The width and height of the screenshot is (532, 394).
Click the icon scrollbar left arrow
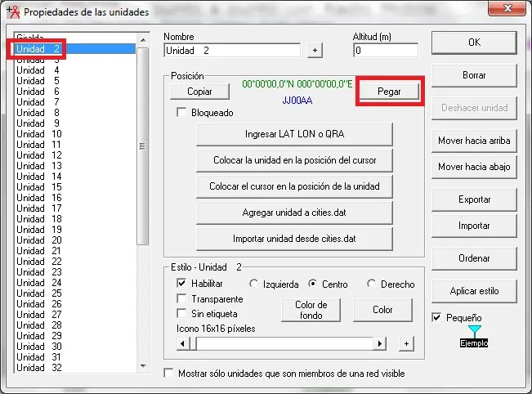(183, 344)
